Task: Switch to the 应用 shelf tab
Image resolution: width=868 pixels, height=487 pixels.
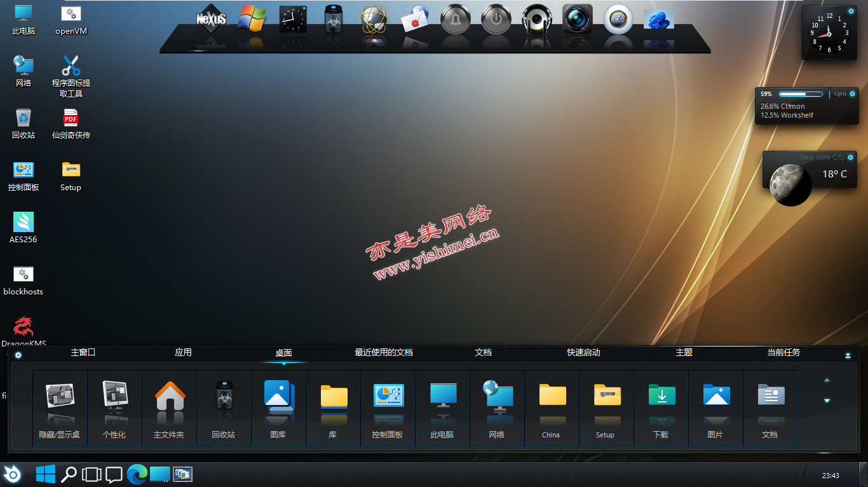Action: [x=184, y=352]
